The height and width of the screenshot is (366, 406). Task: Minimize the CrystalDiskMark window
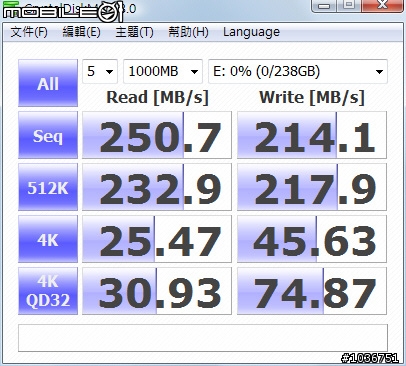coord(323,5)
